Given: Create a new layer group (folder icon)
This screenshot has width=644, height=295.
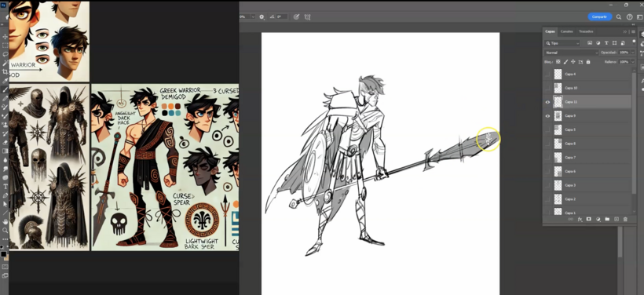Looking at the screenshot, I should coord(607,220).
